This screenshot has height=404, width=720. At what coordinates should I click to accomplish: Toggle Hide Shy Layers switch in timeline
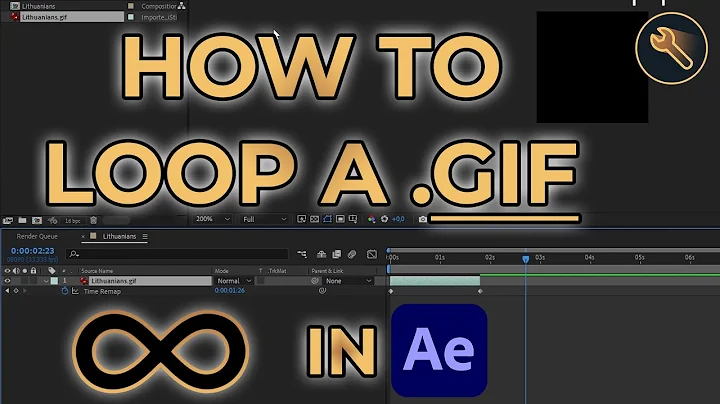tap(321, 253)
